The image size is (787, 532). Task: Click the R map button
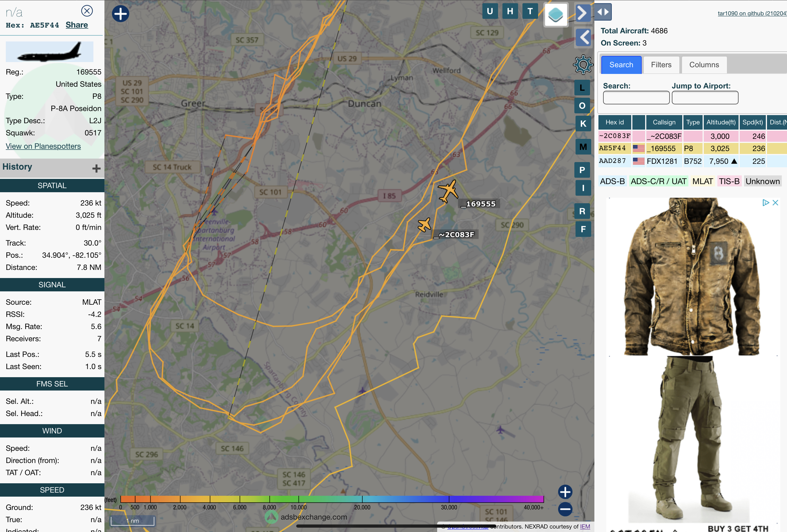tap(582, 211)
